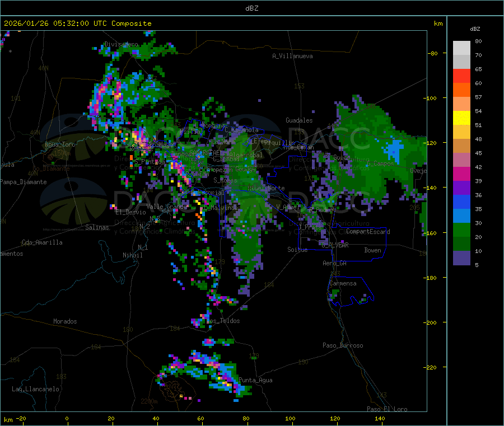The height and width of the screenshot is (426, 504).
Task: Select the 57 dBZ light orange swatch
Action: tap(461, 104)
